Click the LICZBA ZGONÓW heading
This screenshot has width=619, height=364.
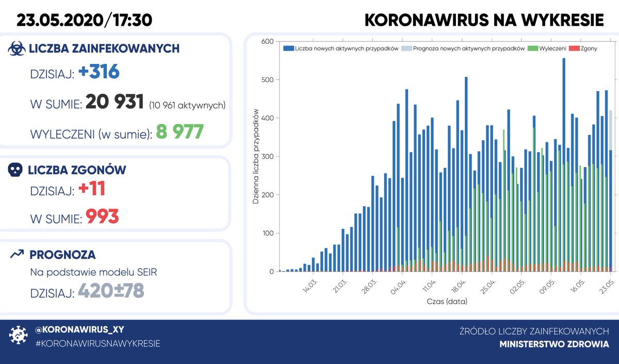(78, 170)
